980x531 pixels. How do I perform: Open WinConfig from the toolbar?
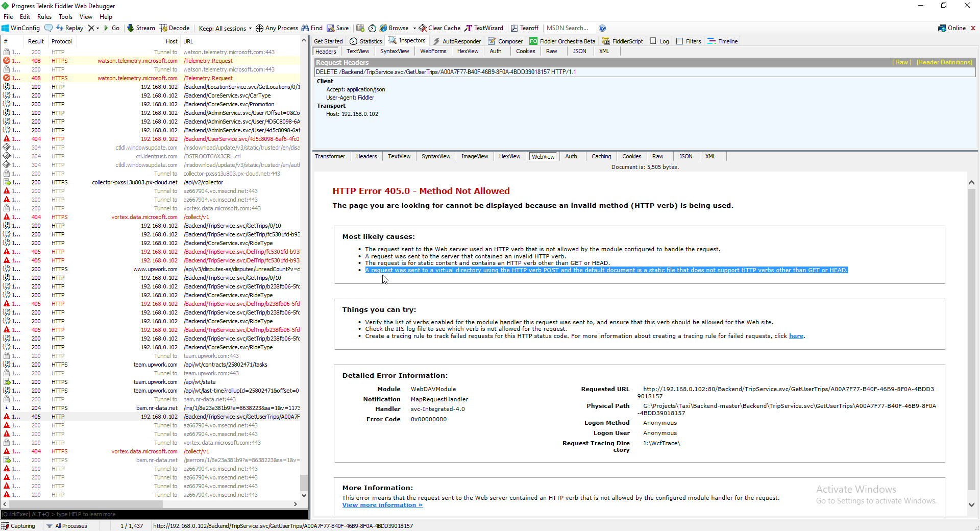20,28
